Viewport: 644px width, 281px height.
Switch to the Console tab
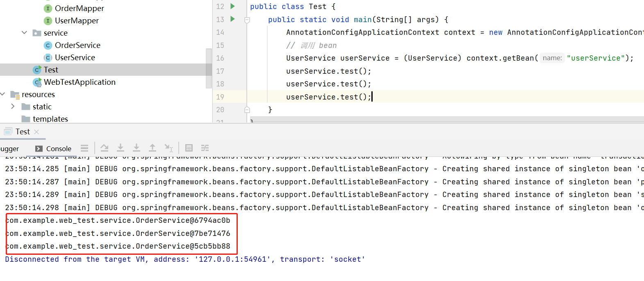click(54, 149)
